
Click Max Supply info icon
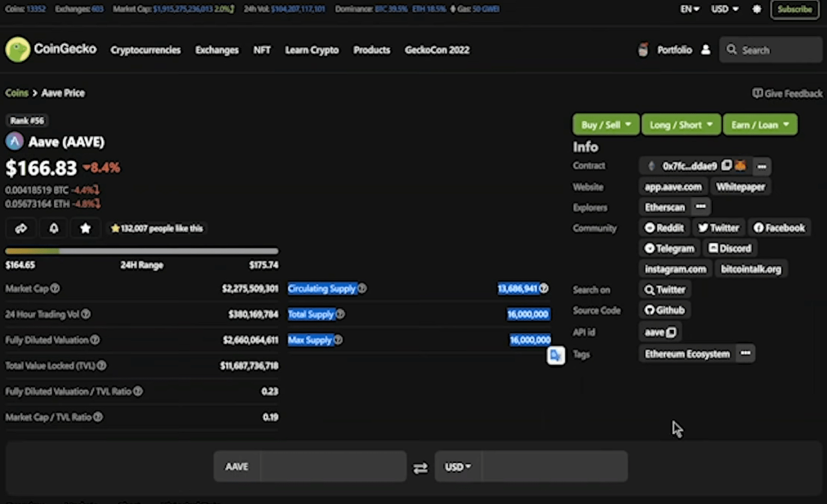tap(338, 340)
